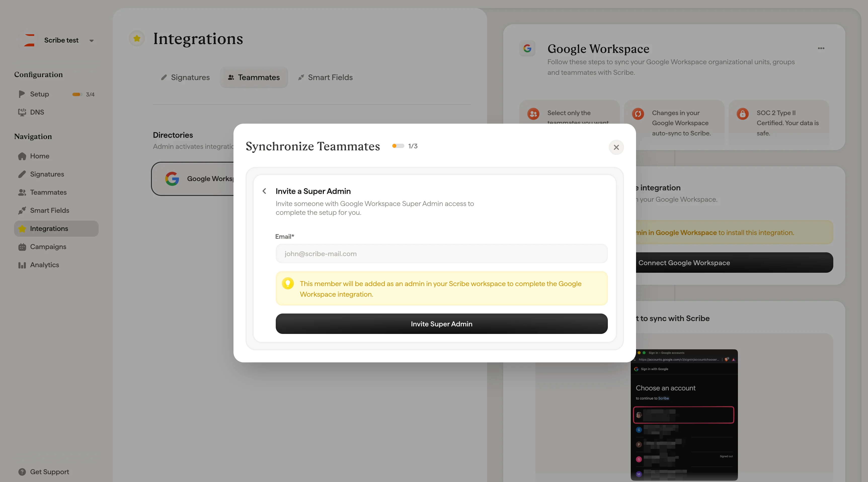Click the Directories heading
The height and width of the screenshot is (482, 868).
point(173,135)
